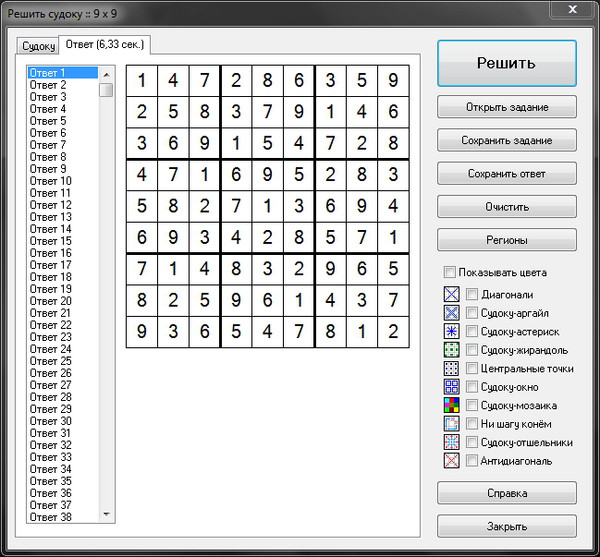Select Ответ 5 in the list
600x557 pixels.
tap(63, 121)
